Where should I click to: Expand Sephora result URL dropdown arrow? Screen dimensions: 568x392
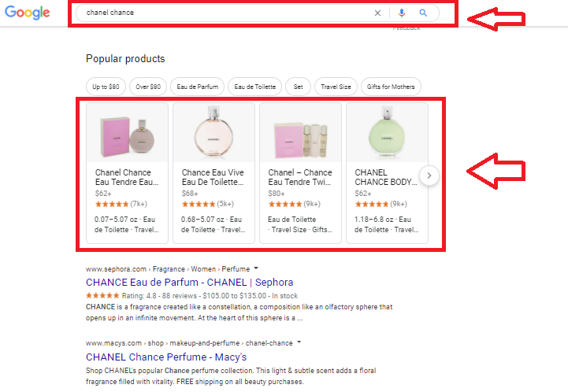256,268
